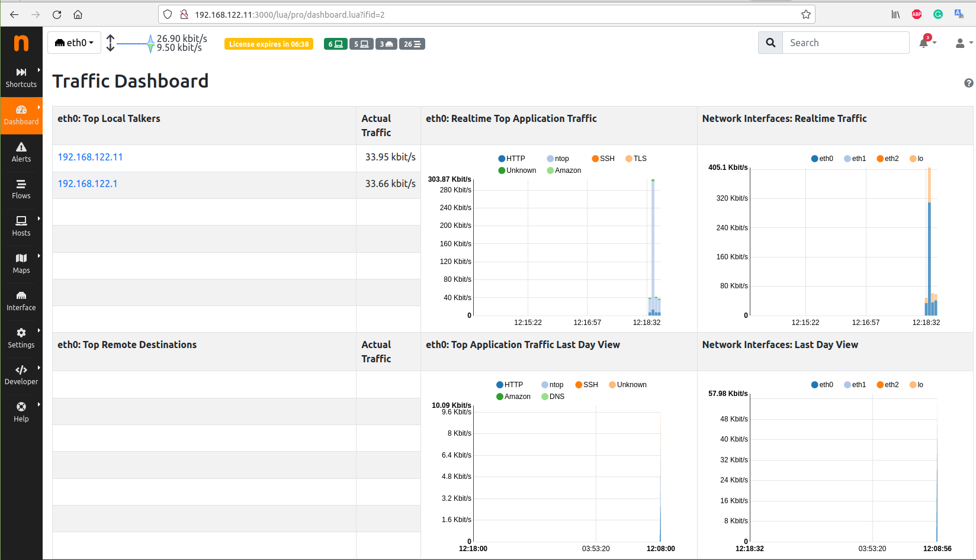Open the eth0 interface dropdown
This screenshot has height=560, width=976.
tap(74, 43)
